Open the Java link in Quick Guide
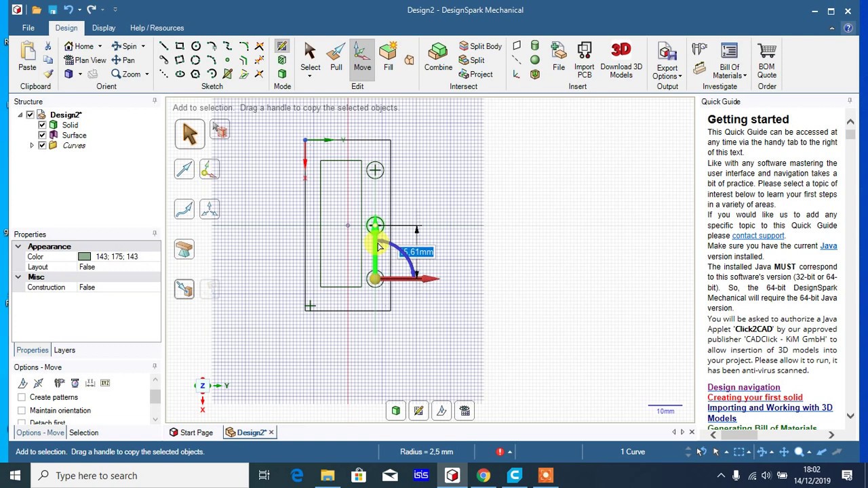This screenshot has height=488, width=868. 828,246
